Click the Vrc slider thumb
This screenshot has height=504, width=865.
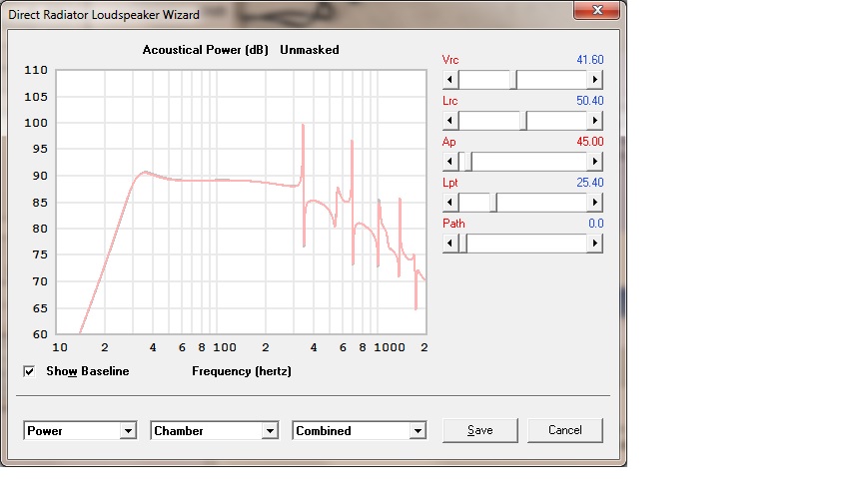click(513, 80)
